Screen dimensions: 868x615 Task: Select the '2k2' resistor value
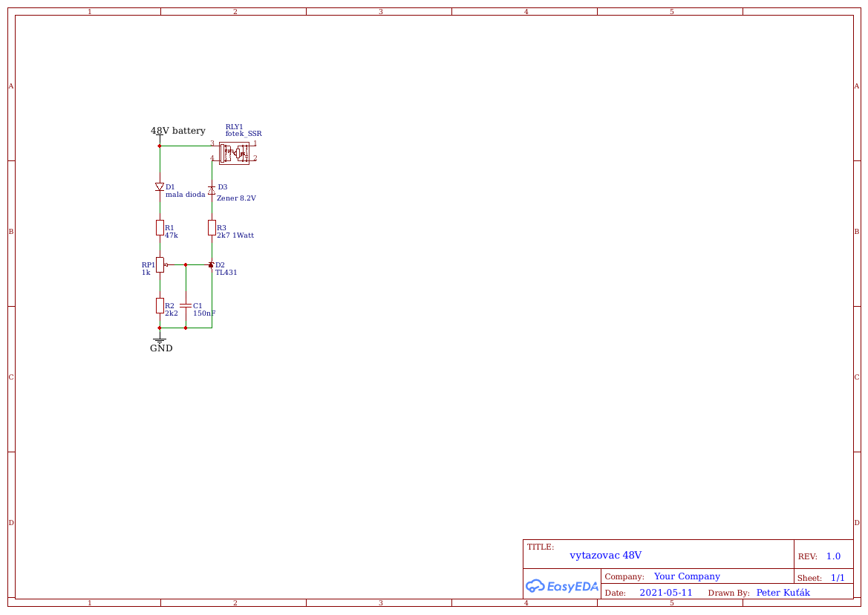pos(172,313)
